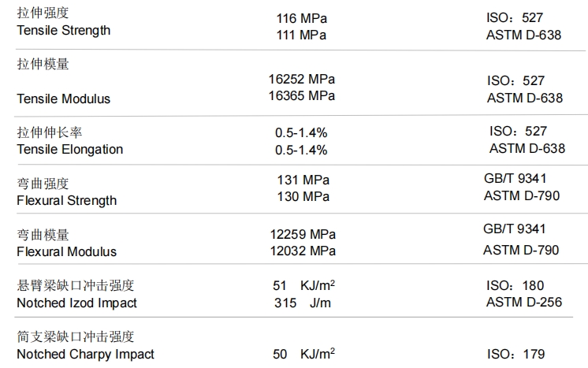Select the 131 MPa flexural value
This screenshot has width=588, height=368.
pyautogui.click(x=303, y=180)
